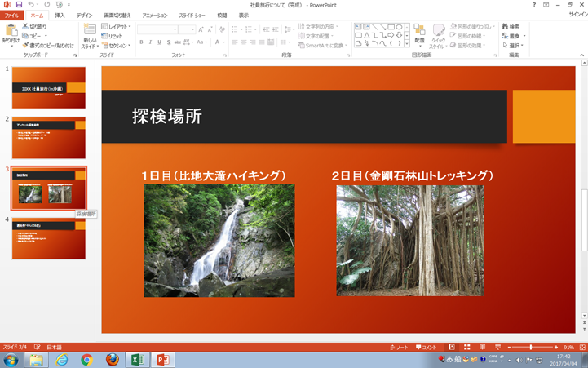Viewport: 588px width, 368px height.
Task: Click the 日本語 language indicator in status bar
Action: pyautogui.click(x=54, y=347)
